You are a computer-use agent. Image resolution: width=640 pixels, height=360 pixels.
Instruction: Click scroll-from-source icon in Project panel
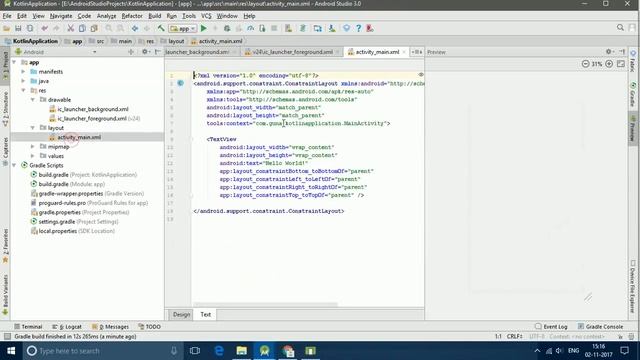131,52
